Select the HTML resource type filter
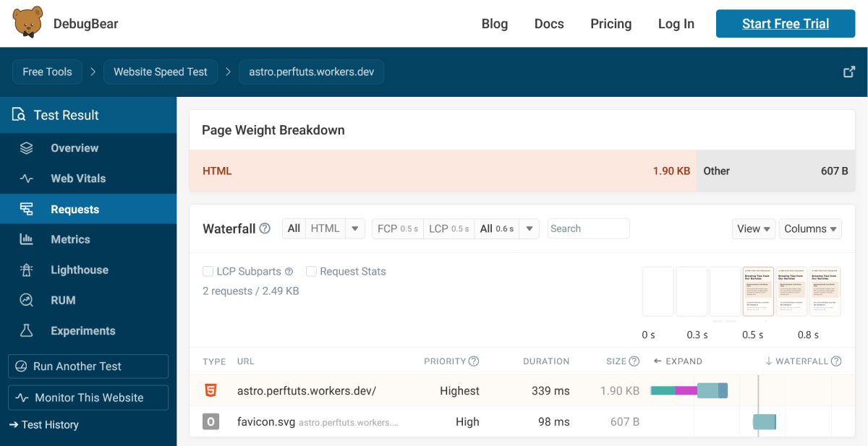The width and height of the screenshot is (868, 446). pos(325,228)
